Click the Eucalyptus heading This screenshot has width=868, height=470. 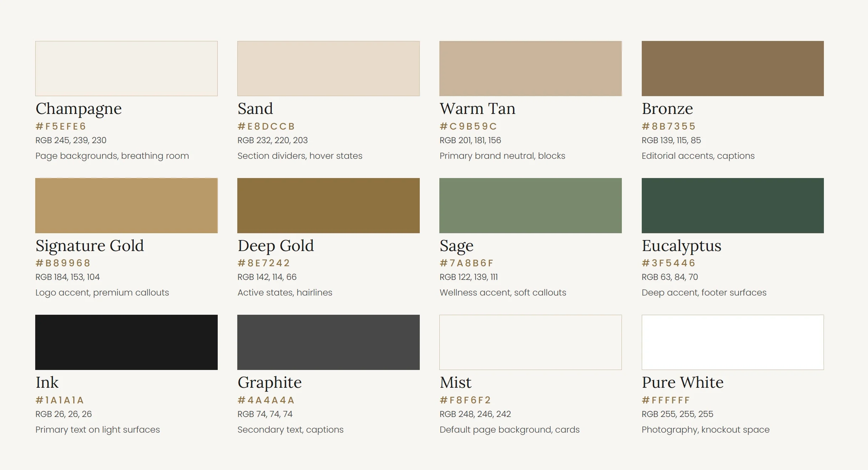[x=682, y=246]
